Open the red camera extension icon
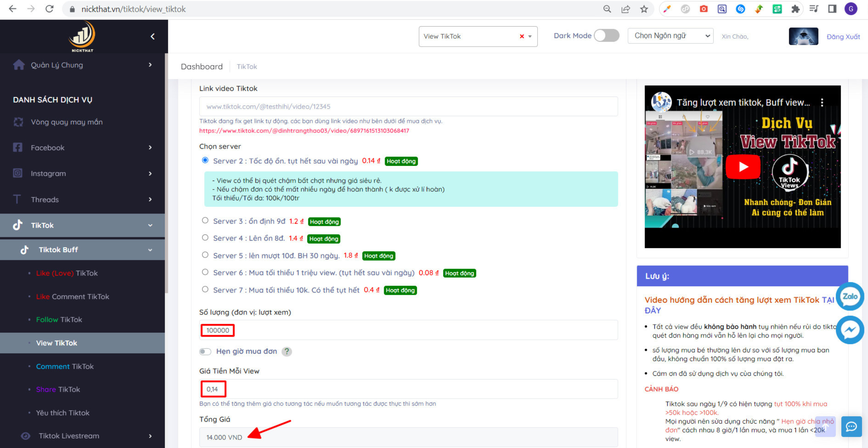This screenshot has height=448, width=868. [x=704, y=9]
